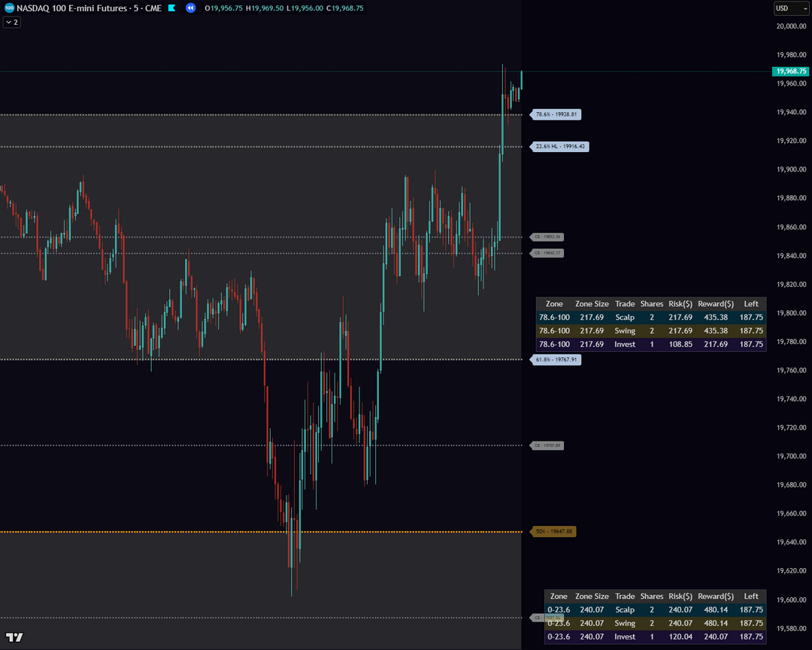
Task: Click the NASDAQ 100 round symbol logo
Action: (9, 8)
